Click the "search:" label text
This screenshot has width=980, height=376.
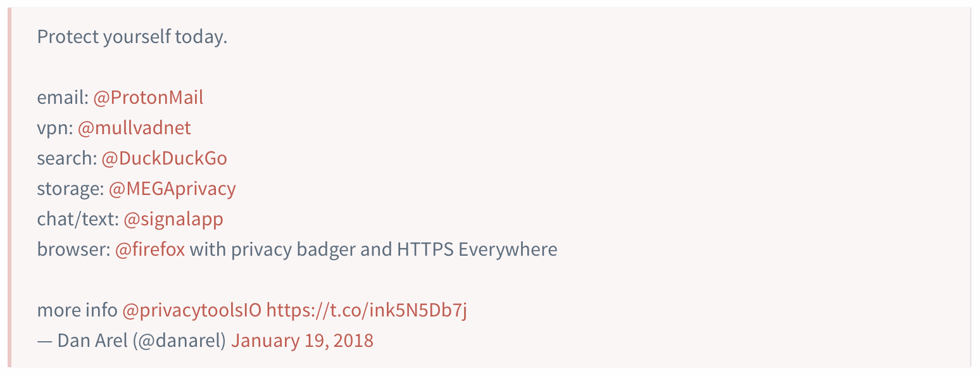[x=67, y=158]
